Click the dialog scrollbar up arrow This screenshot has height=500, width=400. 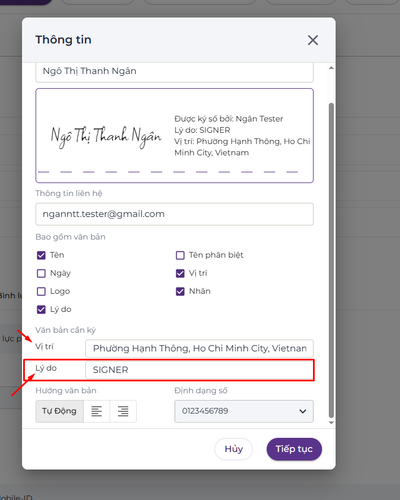pyautogui.click(x=331, y=68)
